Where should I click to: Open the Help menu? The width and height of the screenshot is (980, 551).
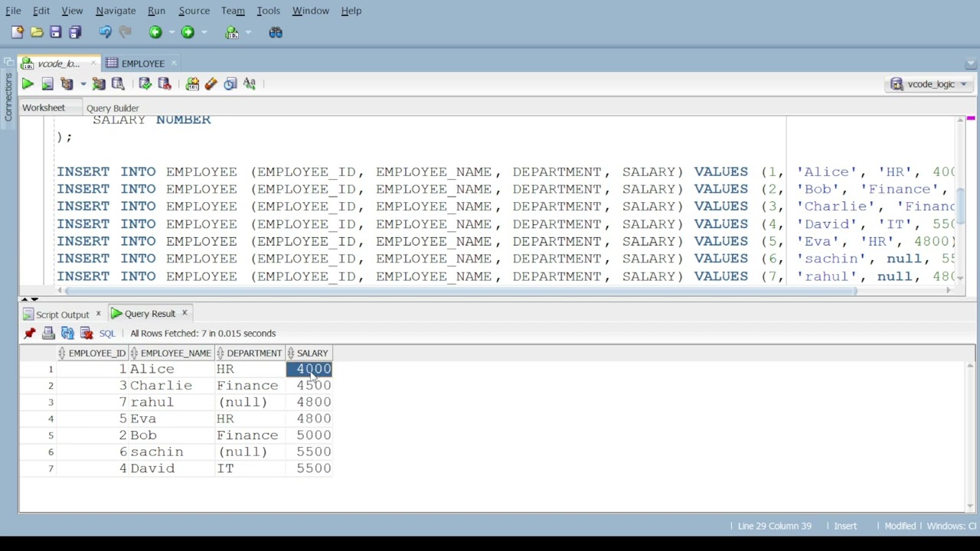[x=351, y=11]
